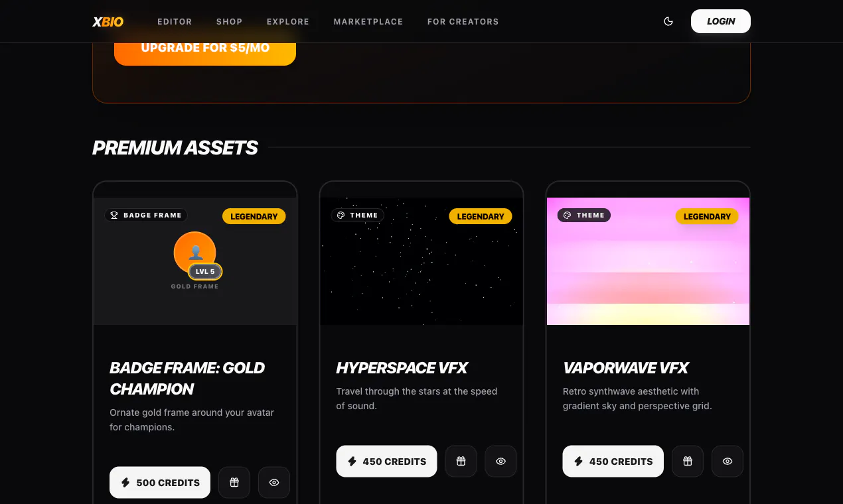Click the Vaporwave VFX title

coord(626,368)
